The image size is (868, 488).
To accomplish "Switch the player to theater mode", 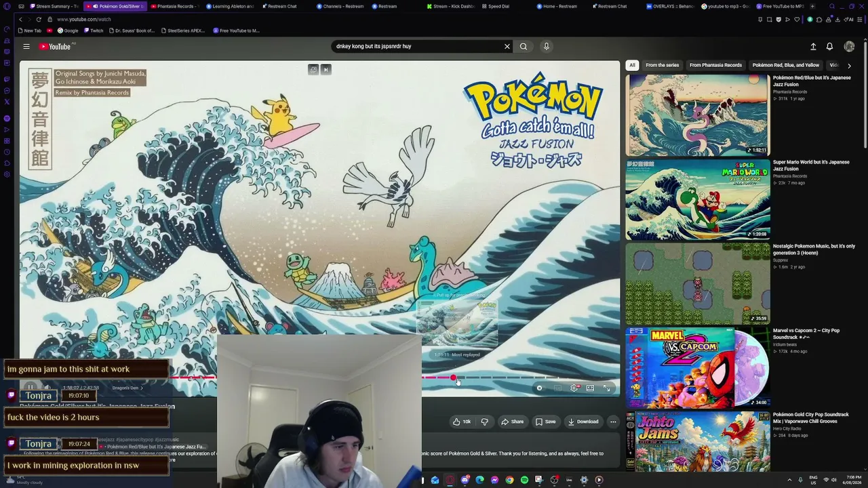I will [x=590, y=388].
